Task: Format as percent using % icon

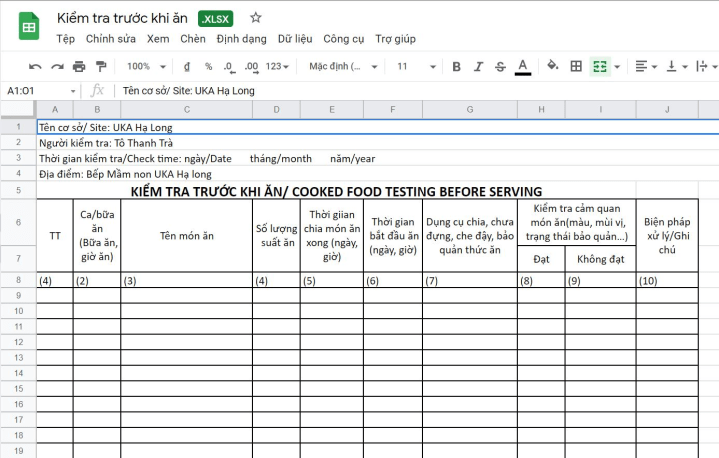Action: tap(208, 67)
